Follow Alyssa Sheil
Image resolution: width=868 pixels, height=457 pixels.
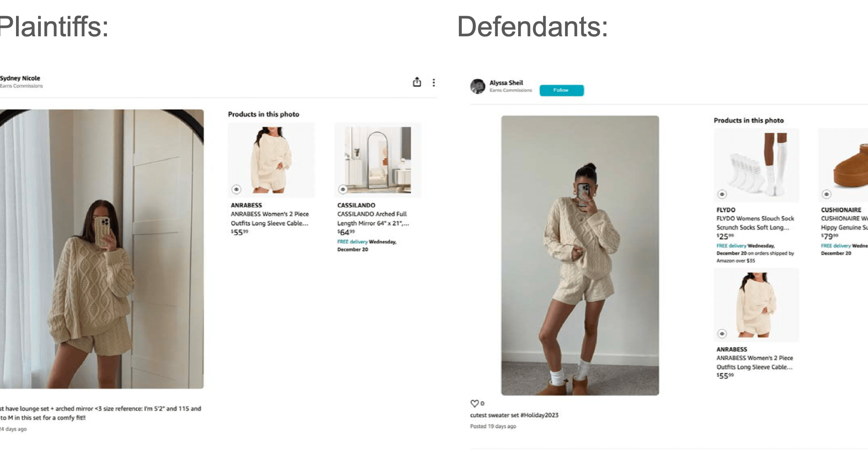tap(562, 90)
